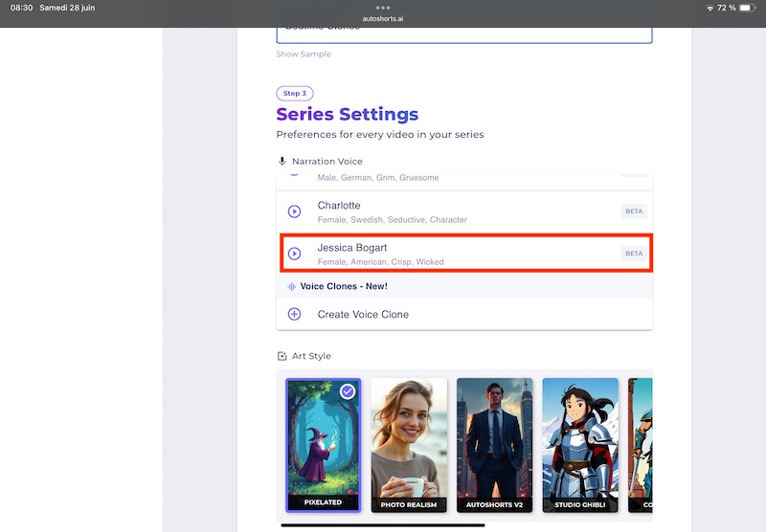Click the 'Preferences for every video in your series' text
This screenshot has width=766, height=532.
(380, 135)
